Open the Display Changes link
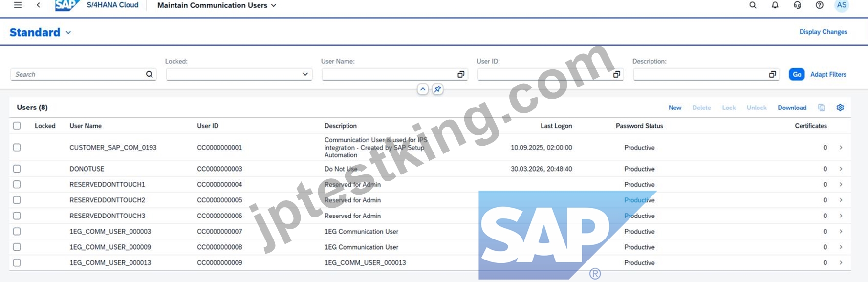 [823, 32]
